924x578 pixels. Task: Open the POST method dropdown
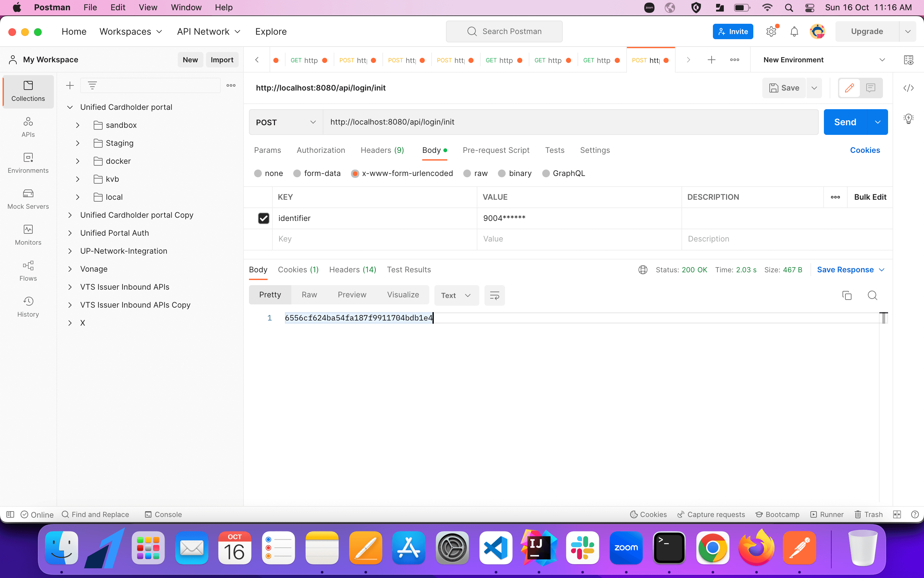(286, 122)
